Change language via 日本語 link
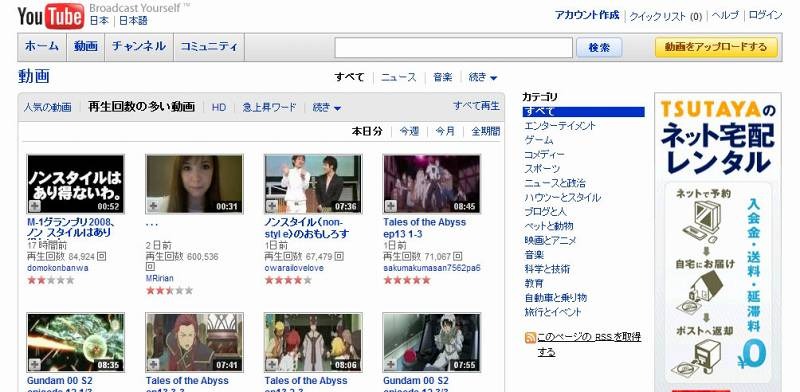 click(134, 21)
